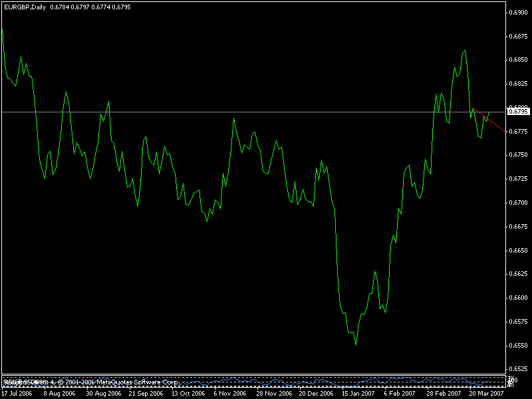Screen dimensions: 532x399
Task: Click the blue indicator line in subwindow
Action: pyautogui.click(x=319, y=381)
